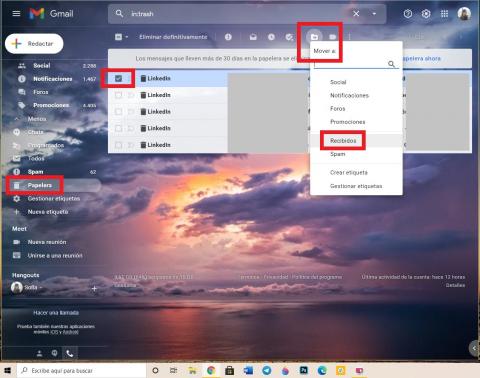This screenshot has height=378, width=480.
Task: Click the labels tag toolbar icon
Action: point(333,37)
